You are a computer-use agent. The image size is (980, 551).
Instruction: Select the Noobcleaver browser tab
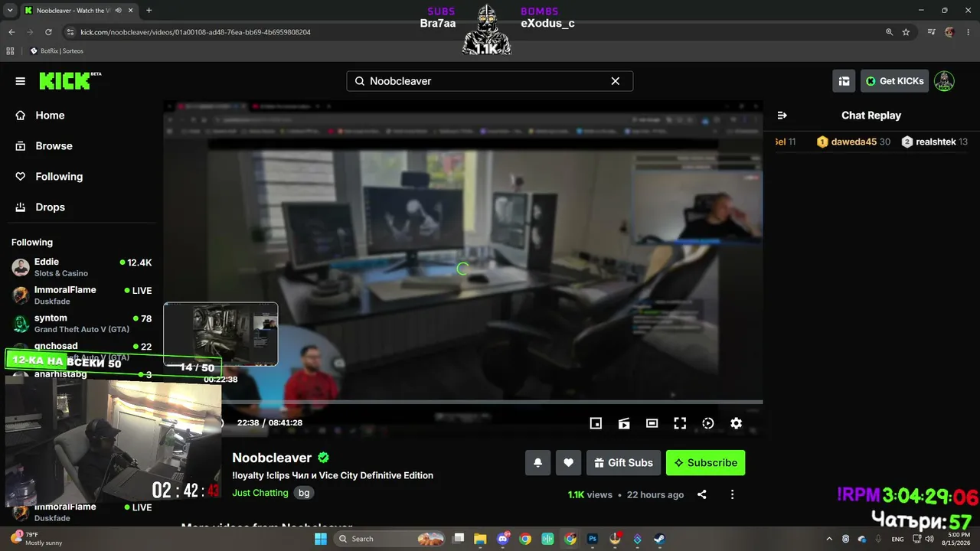pyautogui.click(x=78, y=11)
